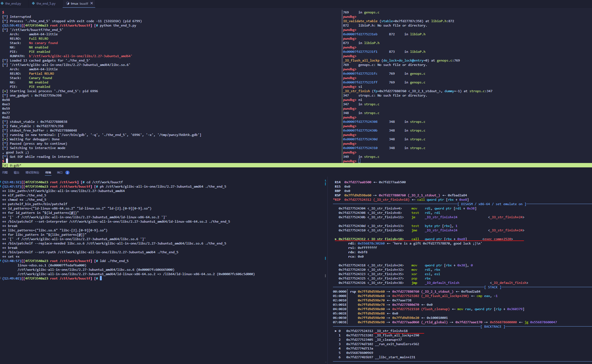Click the 'No canary found' text
Screen dimensions: 592x364
pos(43,43)
